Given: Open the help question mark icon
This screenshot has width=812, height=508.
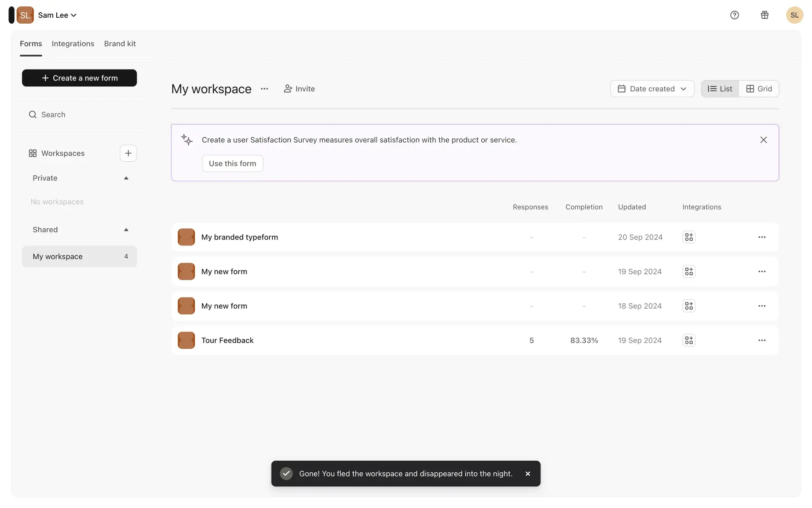Looking at the screenshot, I should (x=735, y=15).
